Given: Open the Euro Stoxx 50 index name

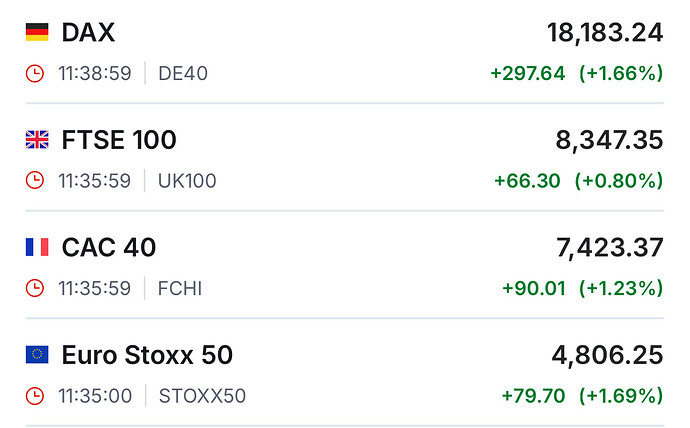Looking at the screenshot, I should point(147,354).
